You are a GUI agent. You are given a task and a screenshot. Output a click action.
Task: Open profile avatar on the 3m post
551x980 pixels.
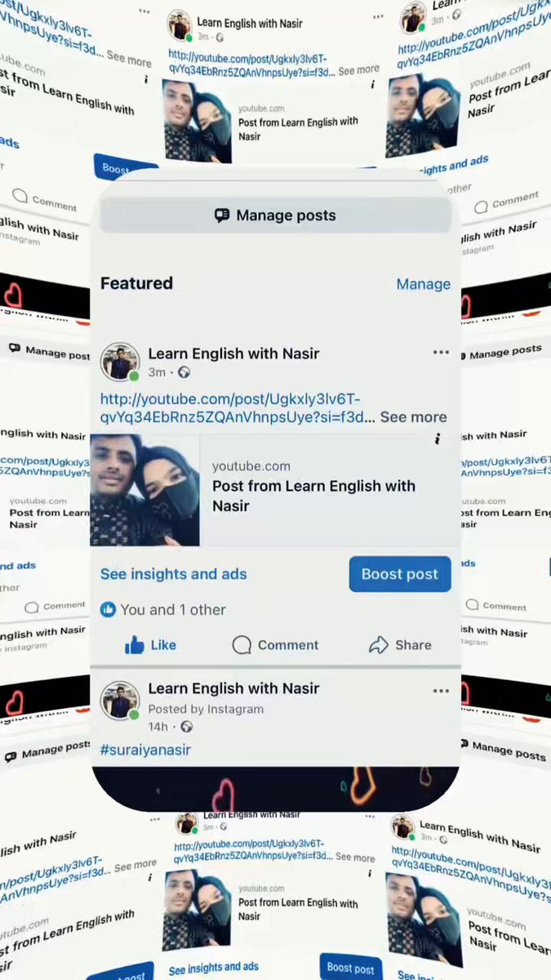click(120, 363)
